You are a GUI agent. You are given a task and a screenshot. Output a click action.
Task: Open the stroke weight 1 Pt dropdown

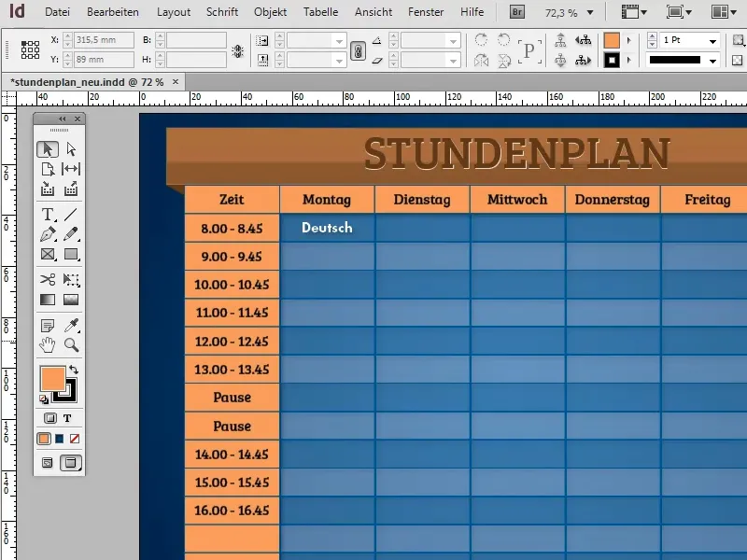click(x=712, y=41)
